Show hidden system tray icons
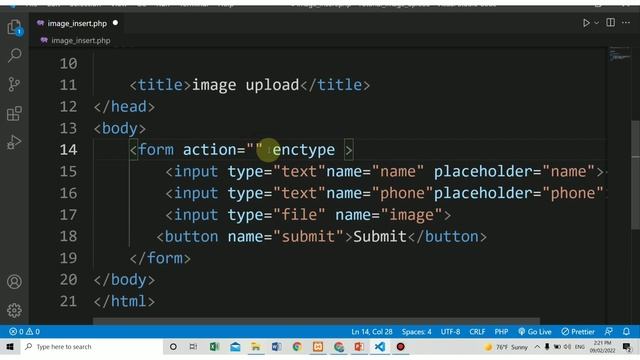This screenshot has height=360, width=640. (x=537, y=347)
